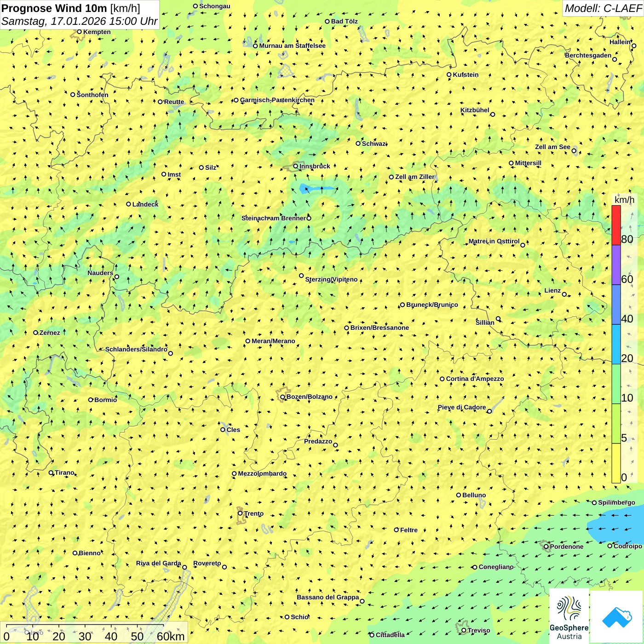Viewport: 644px width, 644px height.
Task: Click the 'Modell: C-LAEF' label
Action: [x=603, y=8]
